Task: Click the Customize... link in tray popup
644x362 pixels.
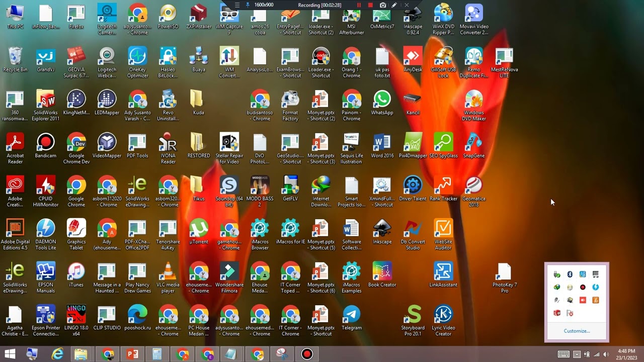Action: (577, 331)
